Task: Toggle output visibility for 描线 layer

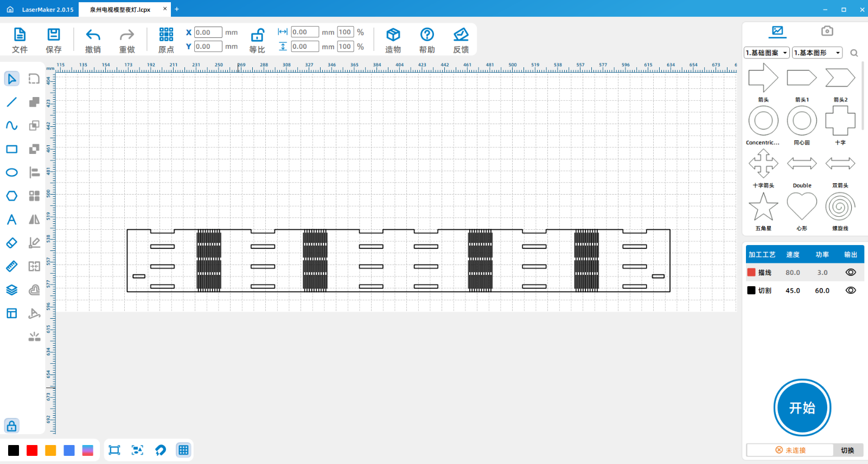Action: coord(850,273)
